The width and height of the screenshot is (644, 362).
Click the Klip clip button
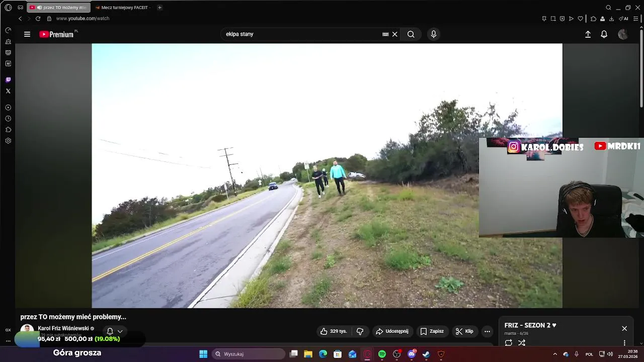pos(464,331)
